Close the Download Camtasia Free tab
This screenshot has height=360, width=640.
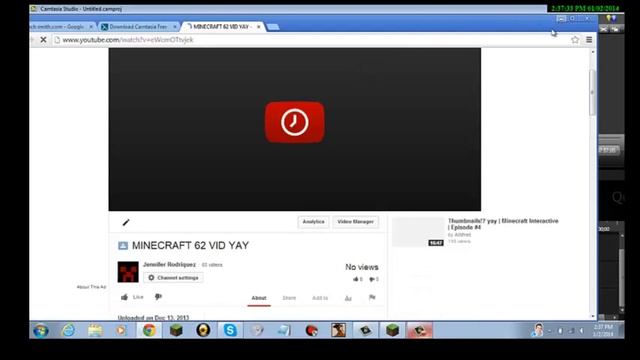tap(175, 27)
